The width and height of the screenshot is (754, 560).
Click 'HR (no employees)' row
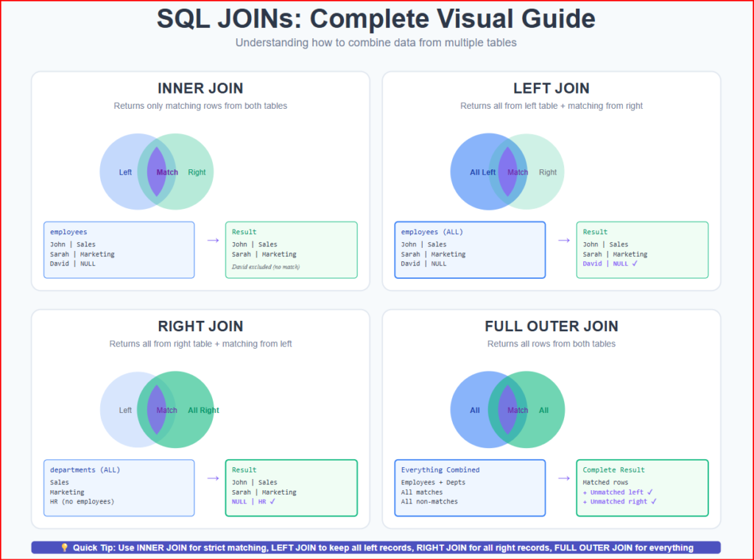coord(82,501)
